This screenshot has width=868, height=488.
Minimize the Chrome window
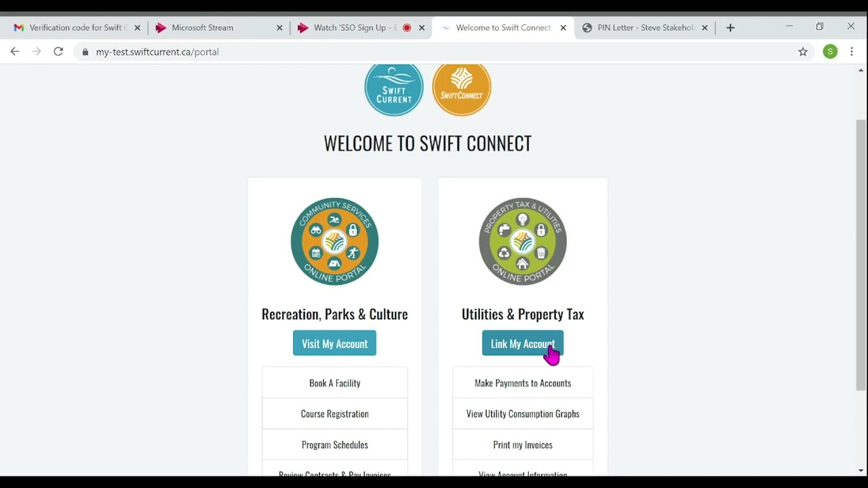[789, 26]
